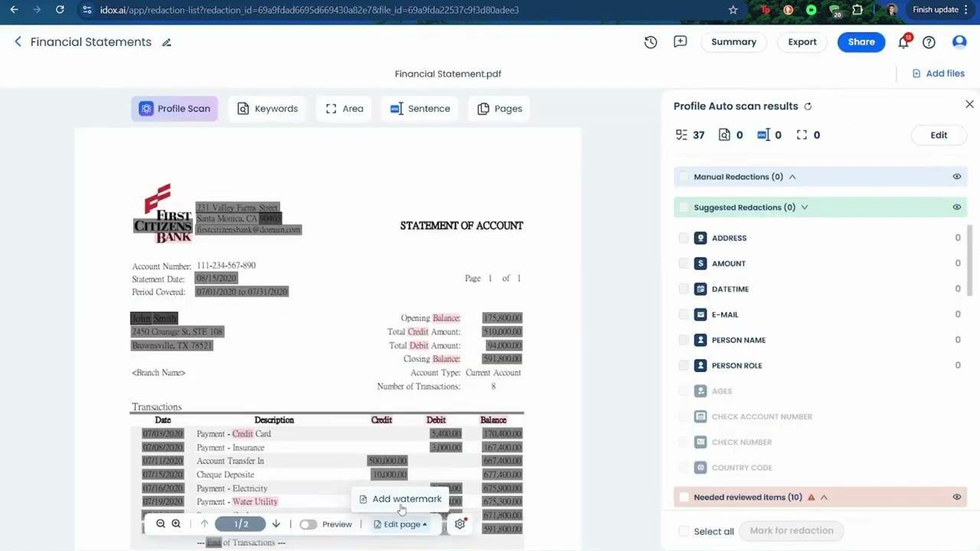
Task: Select the Profile Scan tab
Action: click(x=175, y=109)
